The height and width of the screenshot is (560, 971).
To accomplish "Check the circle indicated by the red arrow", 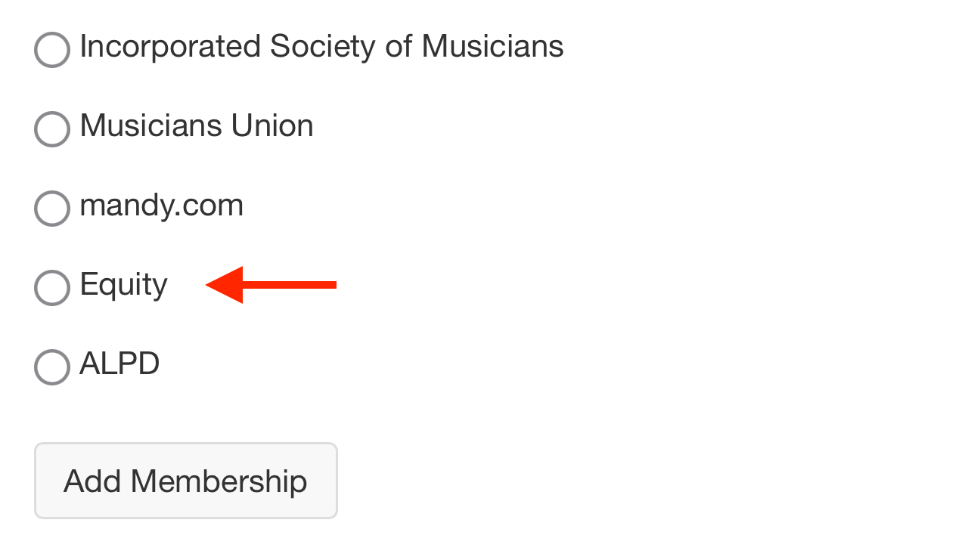I will pos(52,288).
